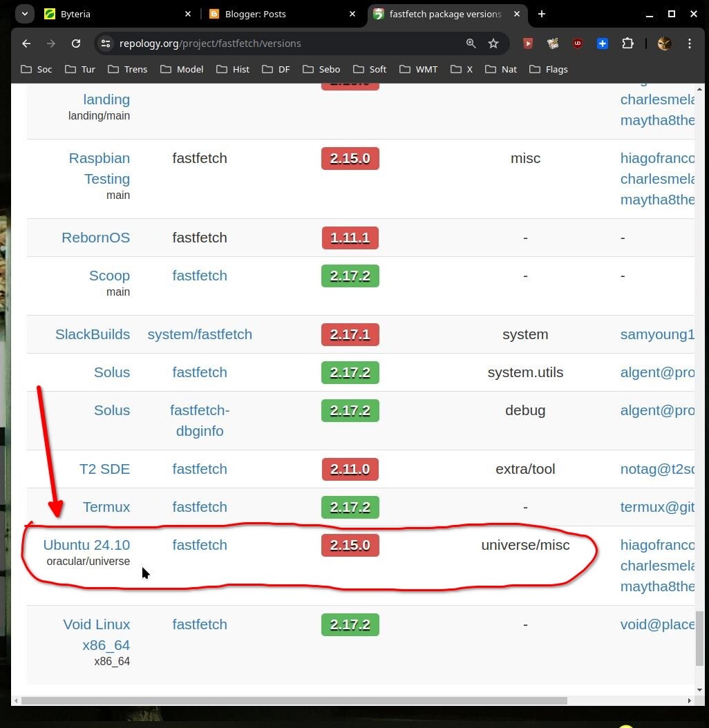Open the Ubuntu 24.10 repository link
The image size is (709, 728).
[x=86, y=545]
